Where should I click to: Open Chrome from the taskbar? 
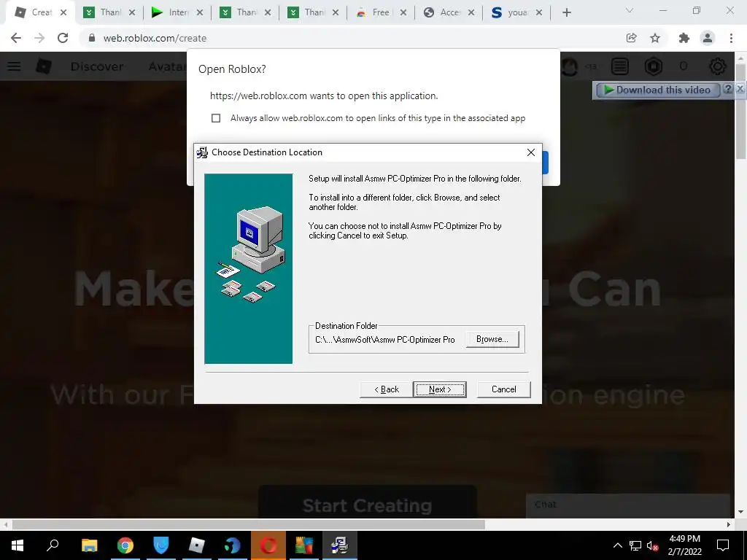[125, 545]
